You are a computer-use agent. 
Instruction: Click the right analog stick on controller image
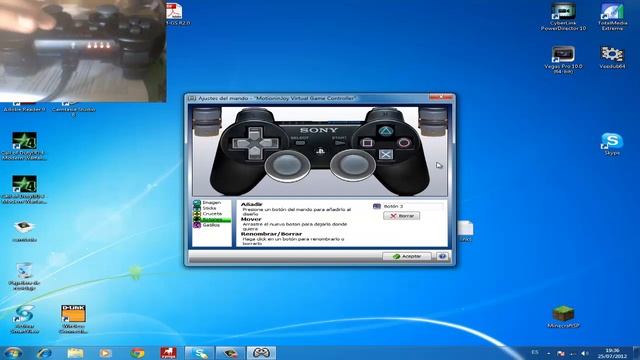pyautogui.click(x=353, y=165)
